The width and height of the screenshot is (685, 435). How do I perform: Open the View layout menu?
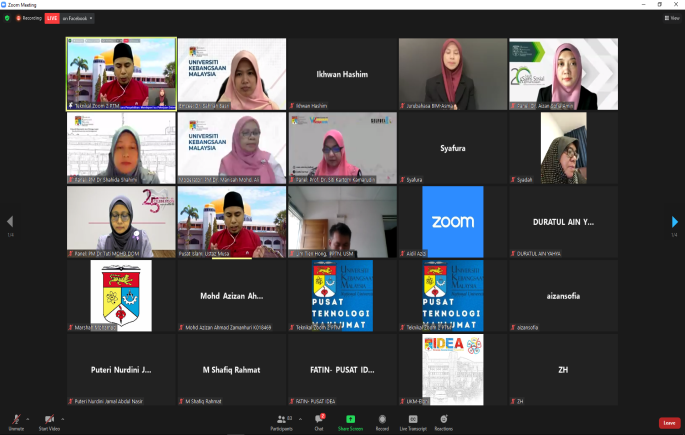673,18
